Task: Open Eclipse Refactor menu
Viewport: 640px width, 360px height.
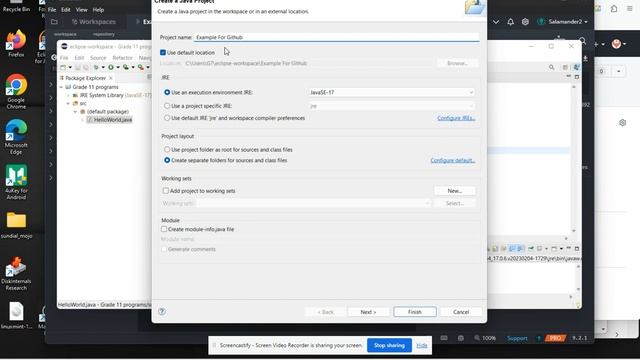Action: (x=122, y=58)
